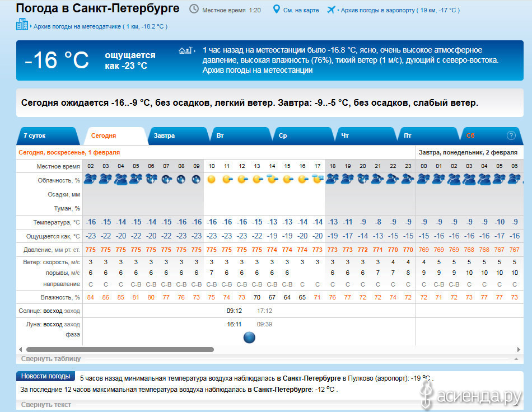The width and height of the screenshot is (532, 412).
Task: Click the question mark help icon
Action: point(511,135)
